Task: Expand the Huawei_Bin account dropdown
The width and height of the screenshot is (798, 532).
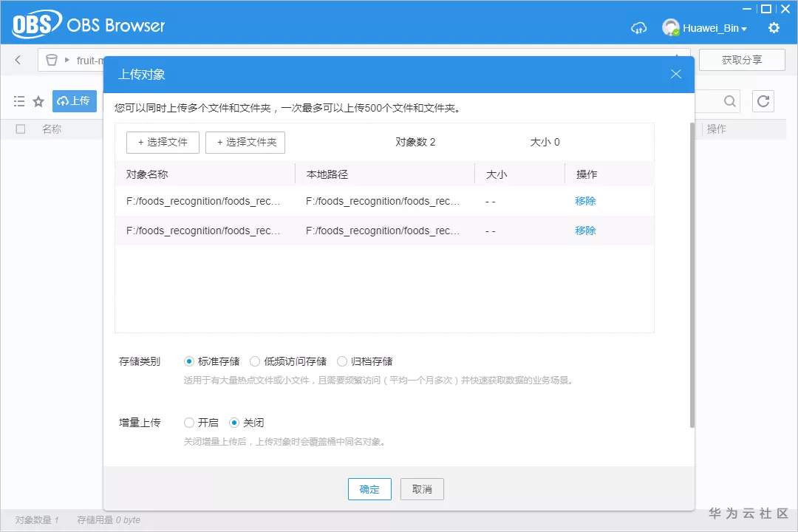Action: [x=744, y=29]
